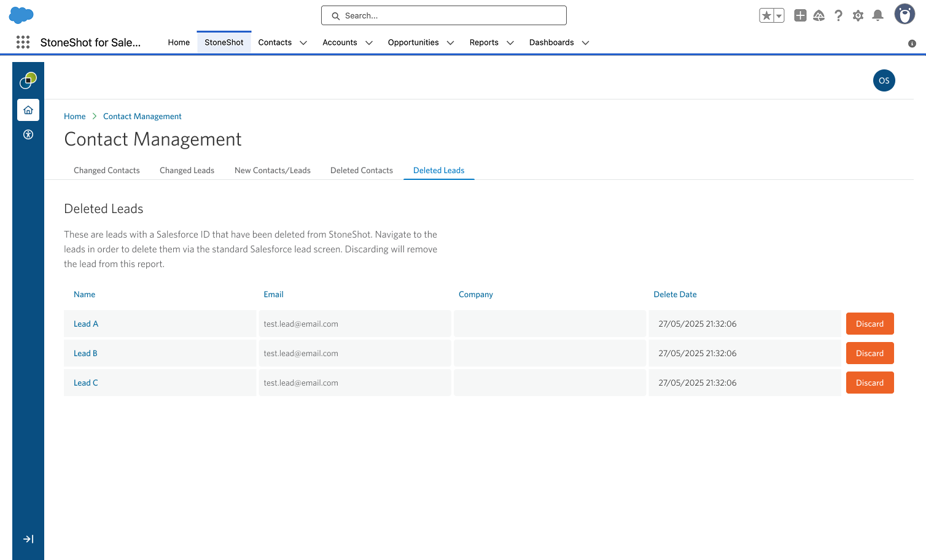Discard Lead B from report
This screenshot has height=560, width=926.
click(870, 353)
